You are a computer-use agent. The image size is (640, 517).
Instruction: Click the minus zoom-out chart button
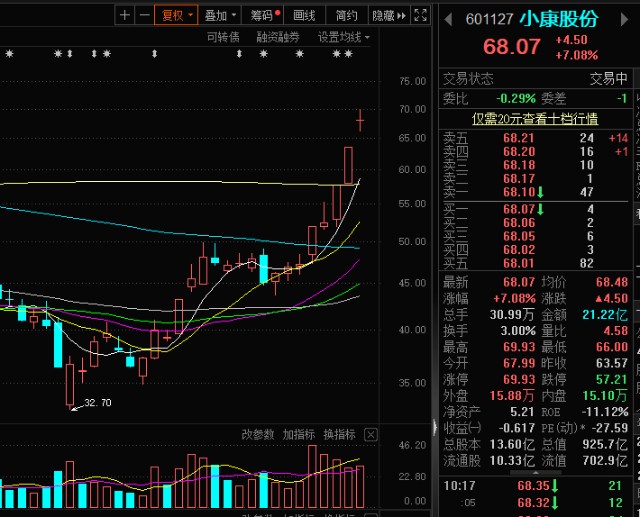coord(145,15)
